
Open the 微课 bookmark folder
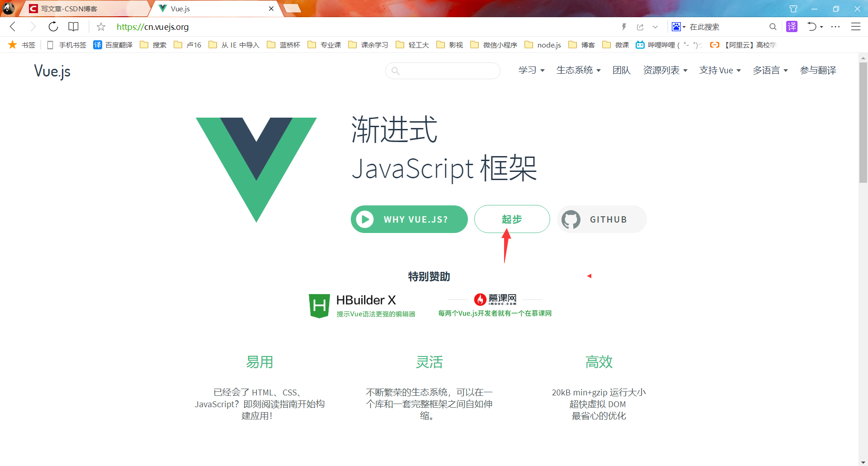[615, 45]
